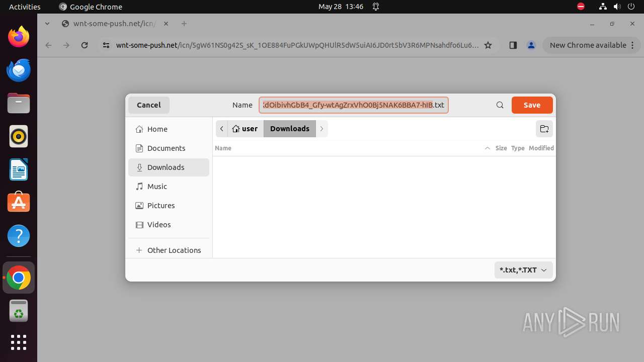The width and height of the screenshot is (644, 362).
Task: Open Google Chrome app menu in top bar
Action: coord(91,7)
